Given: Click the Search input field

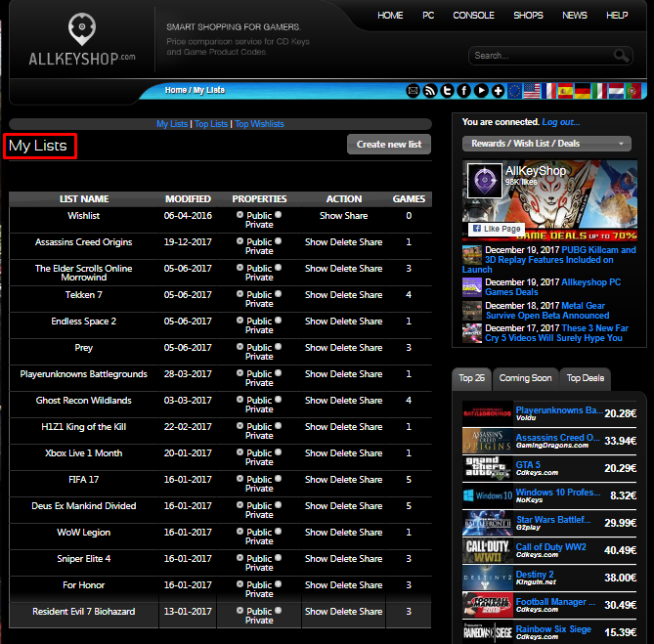Looking at the screenshot, I should point(540,56).
